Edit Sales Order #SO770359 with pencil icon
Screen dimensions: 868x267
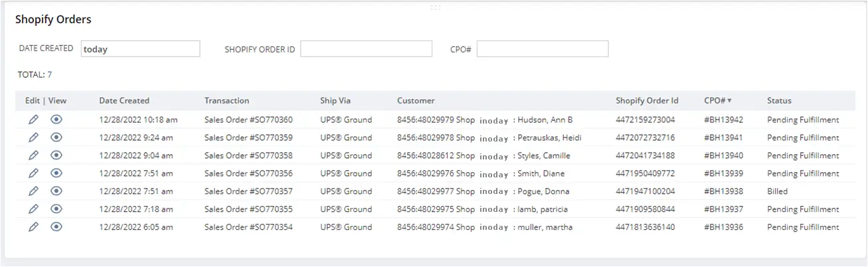pyautogui.click(x=33, y=137)
